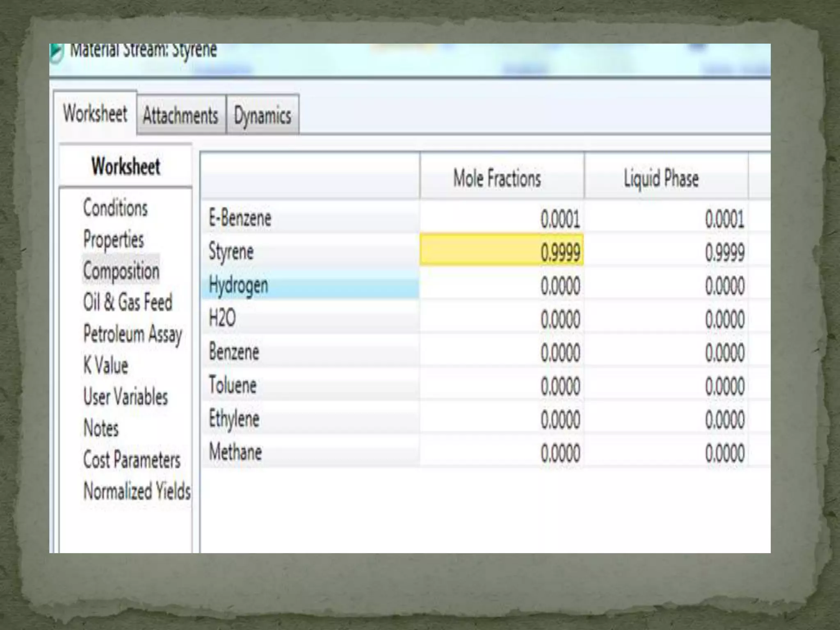The image size is (840, 630).
Task: Open the Normalized Yields page
Action: coord(137,491)
